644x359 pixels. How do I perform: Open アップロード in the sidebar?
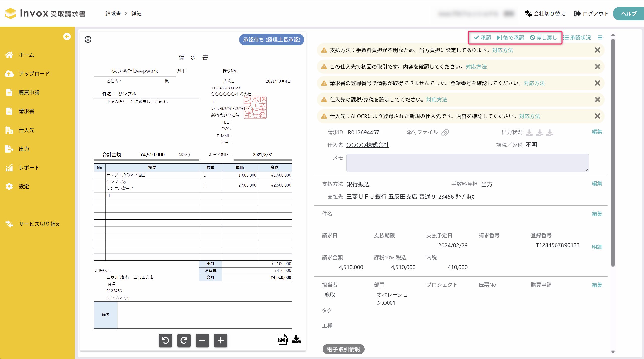34,74
